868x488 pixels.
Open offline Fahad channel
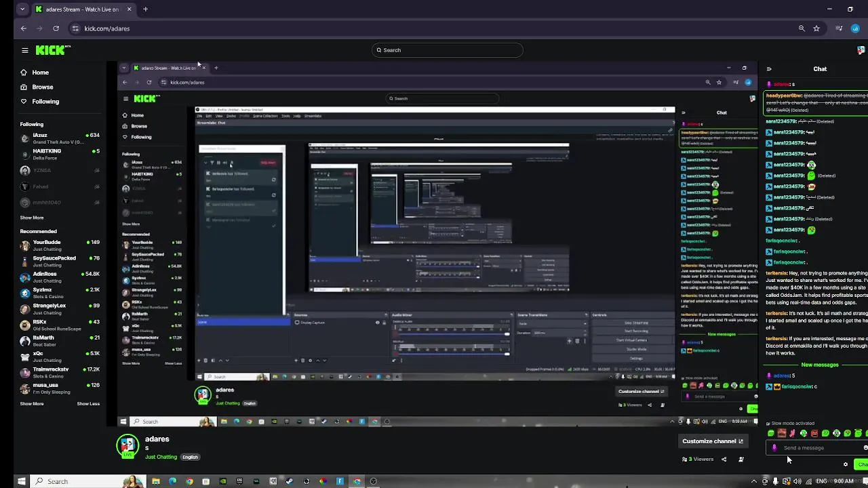coord(60,187)
